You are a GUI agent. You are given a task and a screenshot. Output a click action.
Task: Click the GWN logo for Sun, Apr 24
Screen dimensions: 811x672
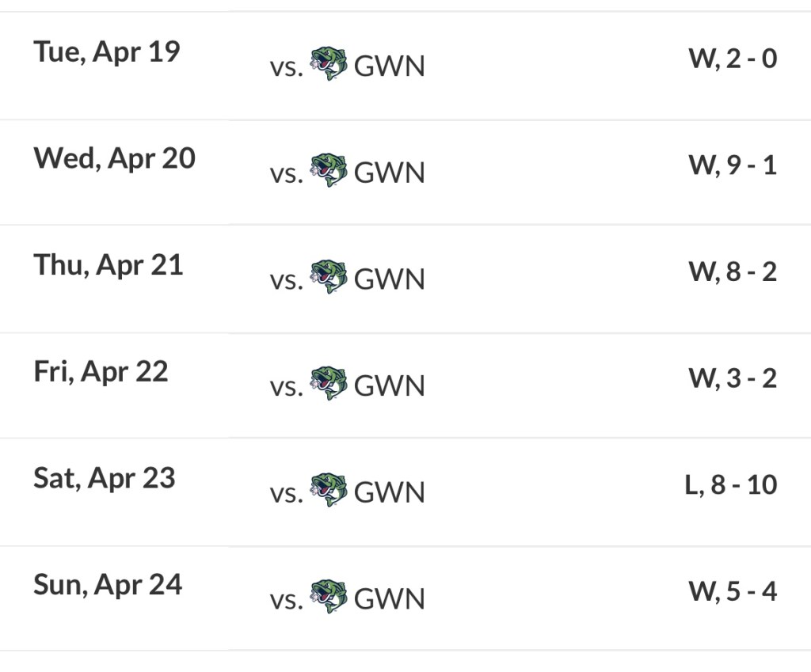pos(328,597)
